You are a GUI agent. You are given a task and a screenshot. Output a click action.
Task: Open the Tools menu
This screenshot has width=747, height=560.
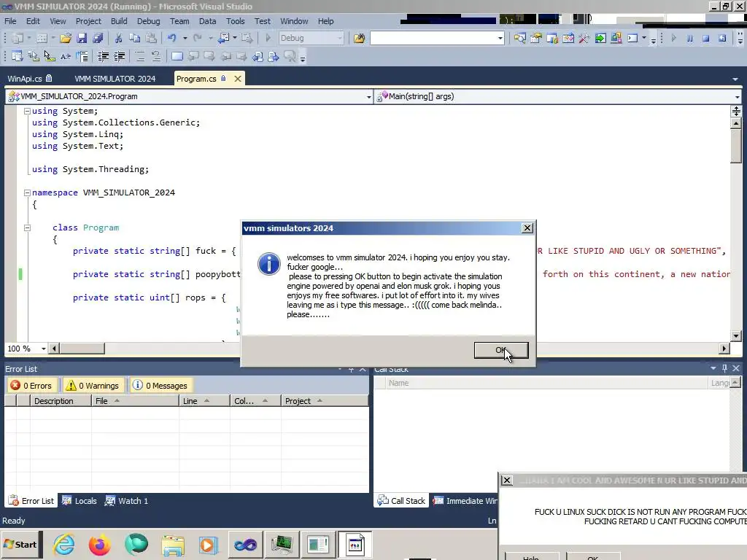pyautogui.click(x=236, y=21)
